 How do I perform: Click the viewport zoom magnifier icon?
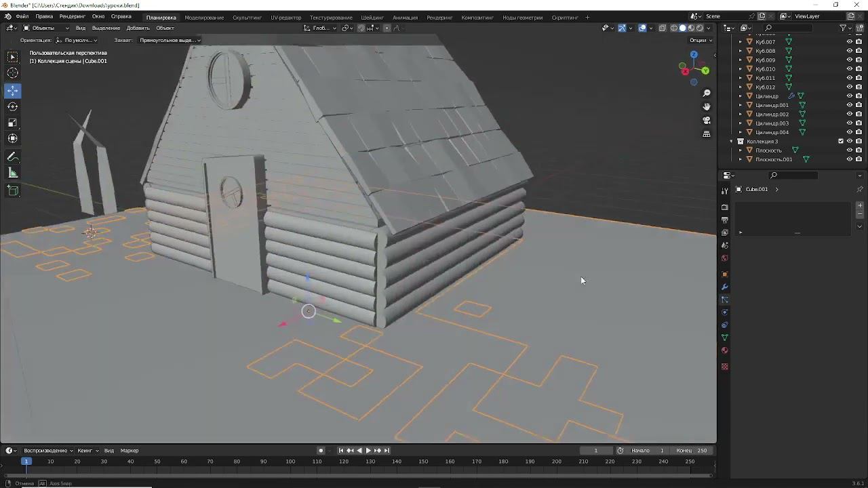tap(707, 93)
